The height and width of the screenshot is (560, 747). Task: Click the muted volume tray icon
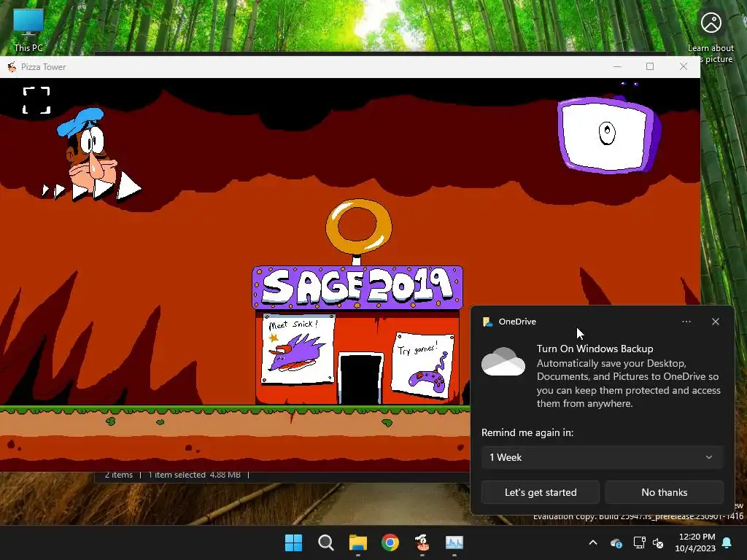click(658, 542)
